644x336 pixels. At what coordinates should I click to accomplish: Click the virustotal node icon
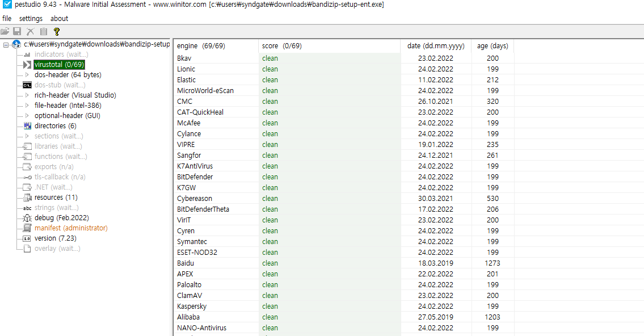click(27, 65)
